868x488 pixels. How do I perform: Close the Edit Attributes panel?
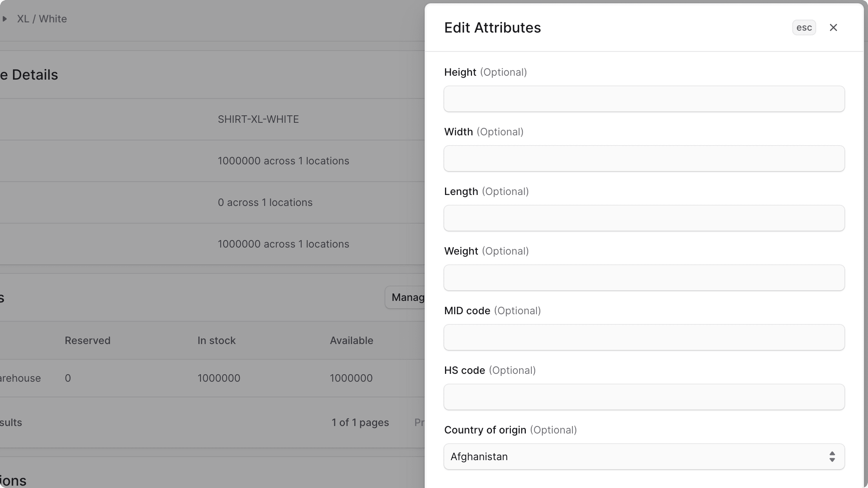pyautogui.click(x=833, y=27)
